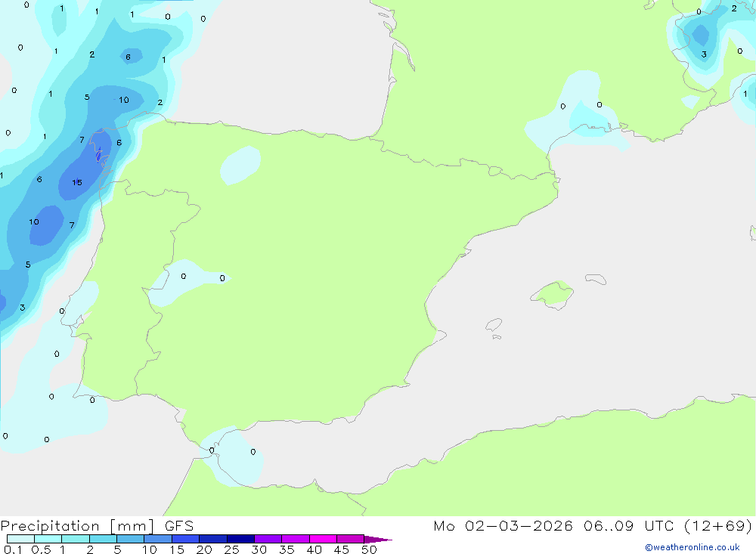Click the '45' legend scale label
The image size is (756, 554).
[x=342, y=549]
